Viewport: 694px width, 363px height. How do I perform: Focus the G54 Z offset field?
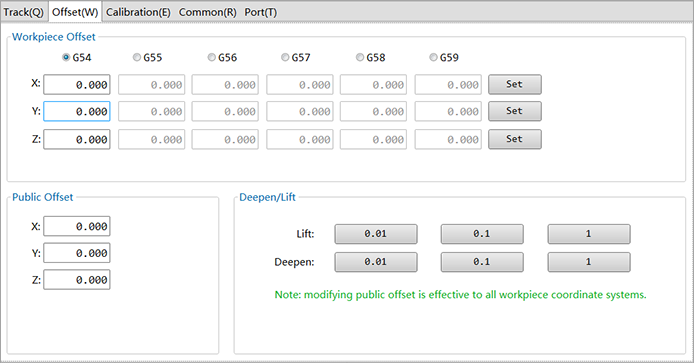click(x=77, y=139)
